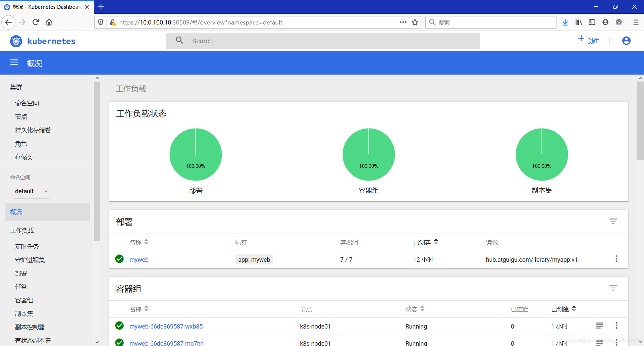The height and width of the screenshot is (346, 644).
Task: Click the 部署 100% pie chart
Action: [196, 154]
